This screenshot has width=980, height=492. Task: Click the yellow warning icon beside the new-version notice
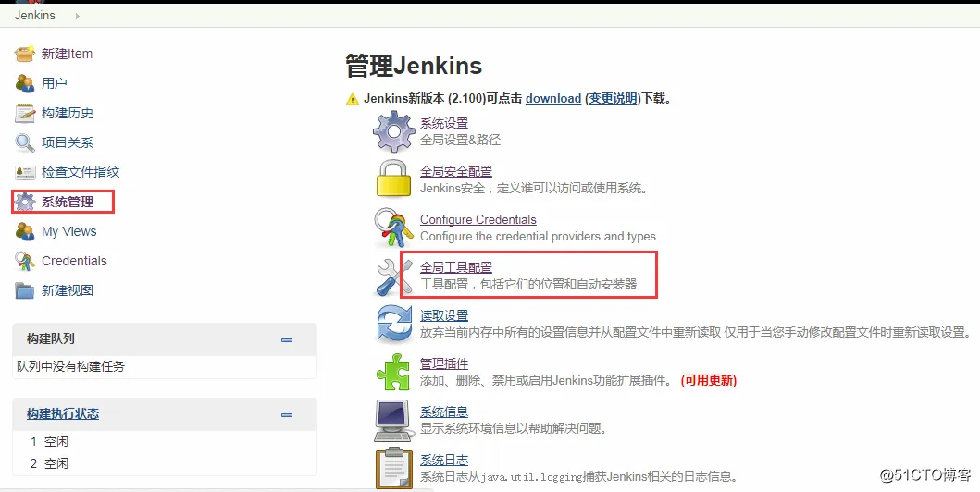[353, 99]
